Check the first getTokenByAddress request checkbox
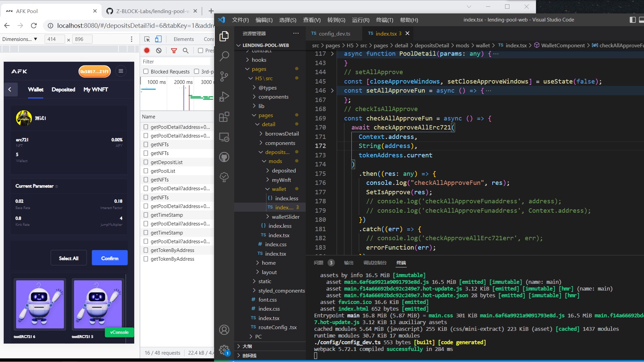 click(x=146, y=250)
